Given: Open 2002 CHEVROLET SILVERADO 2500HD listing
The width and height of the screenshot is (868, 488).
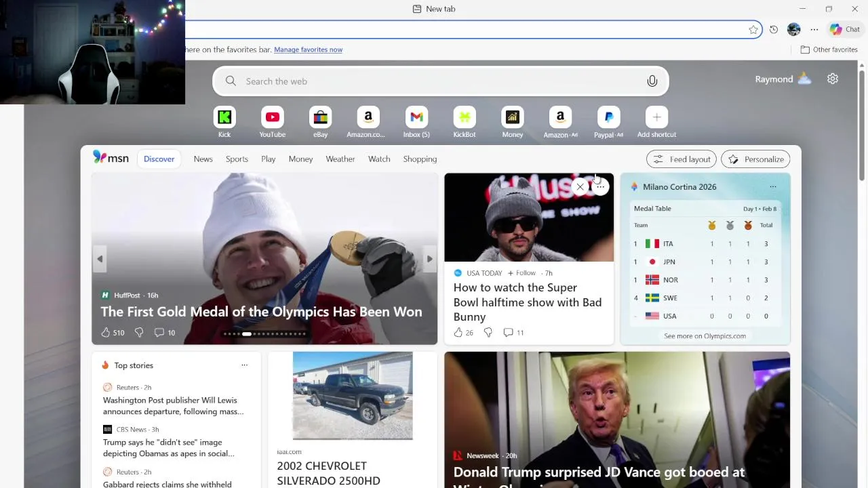Looking at the screenshot, I should click(328, 473).
